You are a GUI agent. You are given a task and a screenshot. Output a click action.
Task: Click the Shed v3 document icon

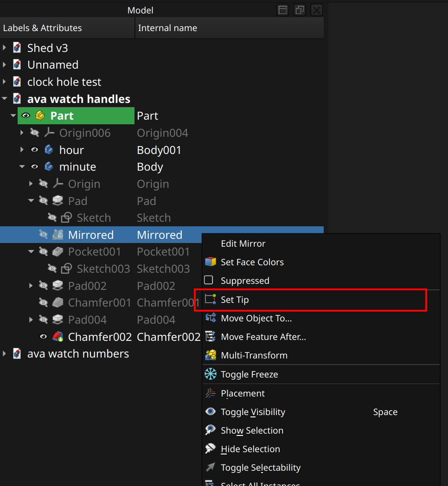click(x=17, y=48)
